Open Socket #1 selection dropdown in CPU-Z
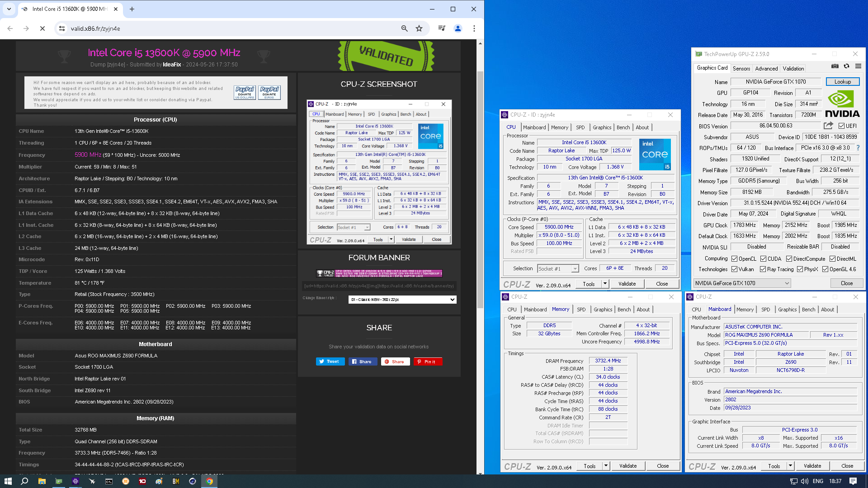 click(558, 269)
